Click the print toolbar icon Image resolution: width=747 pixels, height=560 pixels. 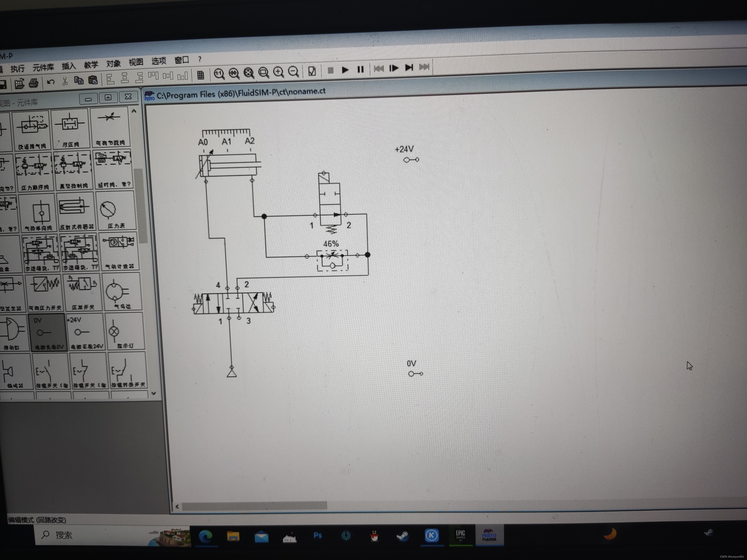coord(33,83)
